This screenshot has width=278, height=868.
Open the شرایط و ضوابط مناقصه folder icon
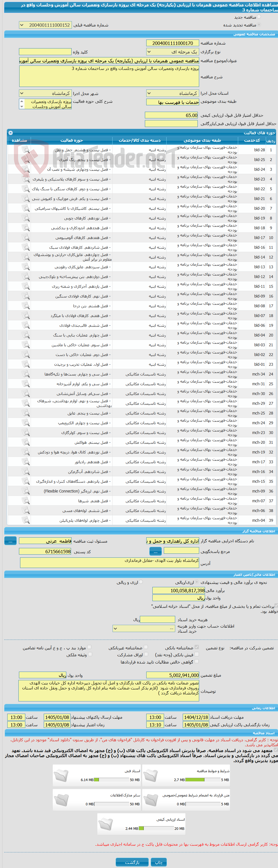click(x=150, y=775)
